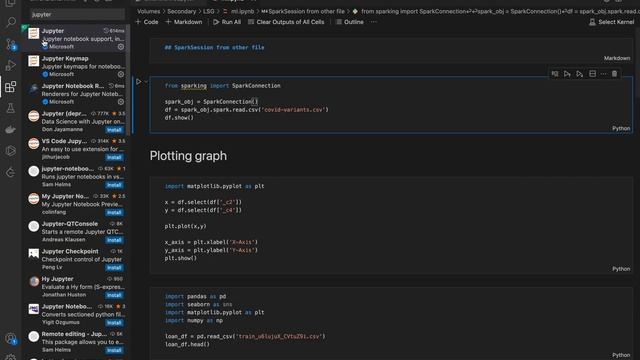640x360 pixels.
Task: Open Testing flask icon view
Action: (11, 108)
